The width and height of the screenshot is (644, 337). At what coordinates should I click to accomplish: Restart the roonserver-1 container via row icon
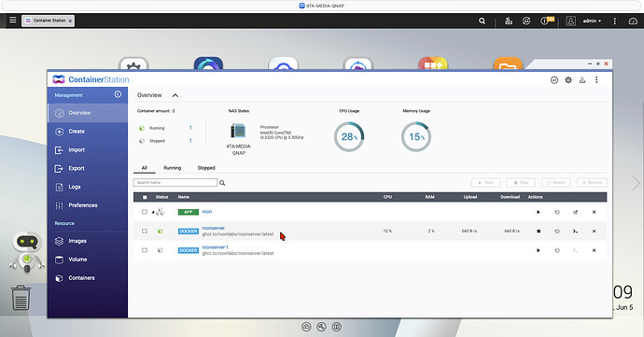click(557, 250)
